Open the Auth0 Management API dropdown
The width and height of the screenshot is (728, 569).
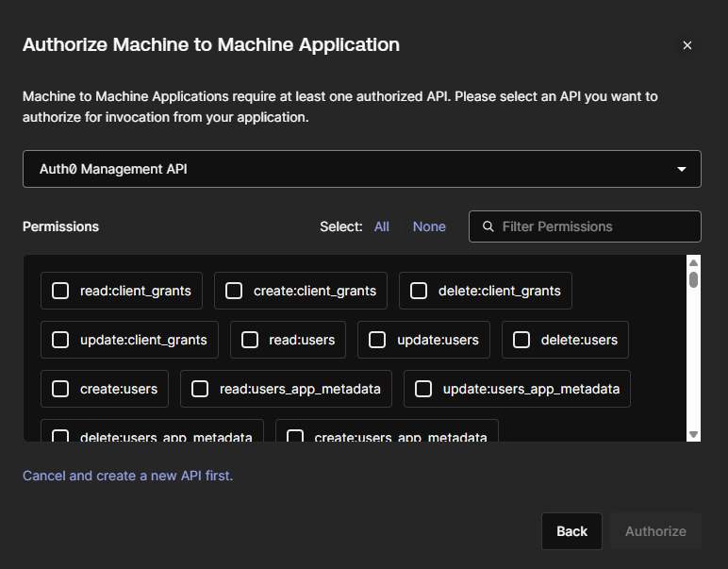[x=362, y=169]
